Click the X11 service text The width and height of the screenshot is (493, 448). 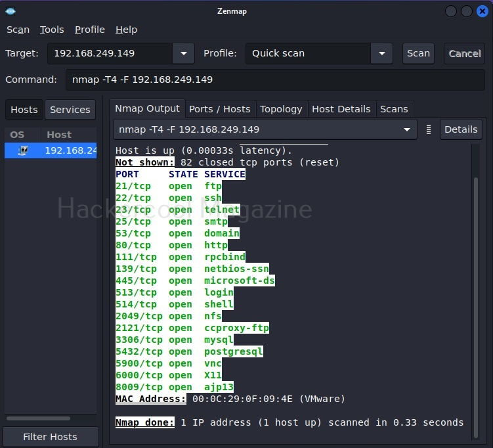click(x=213, y=375)
